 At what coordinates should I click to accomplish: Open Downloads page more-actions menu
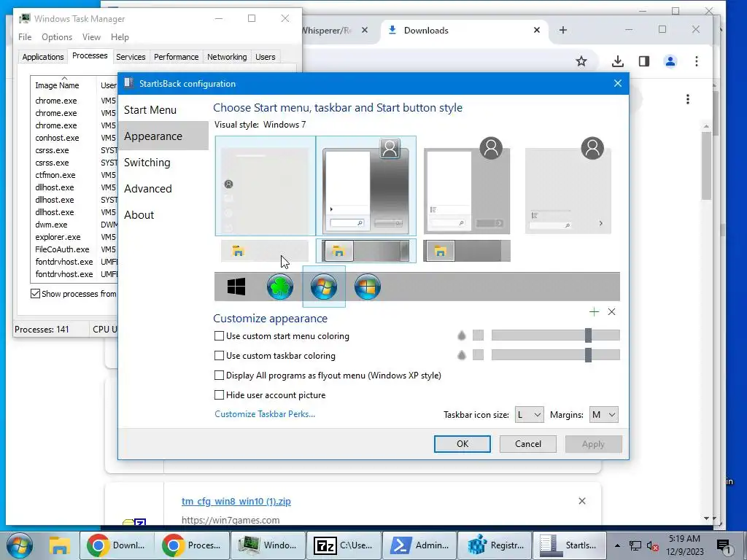click(x=687, y=99)
